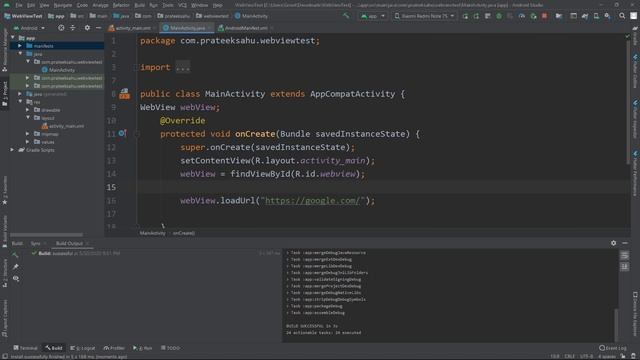Switch to activity_main.xml editor tab

click(x=133, y=28)
